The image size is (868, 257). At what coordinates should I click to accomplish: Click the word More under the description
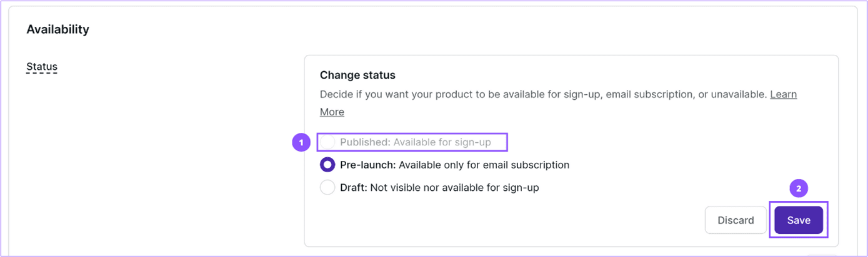pos(332,112)
